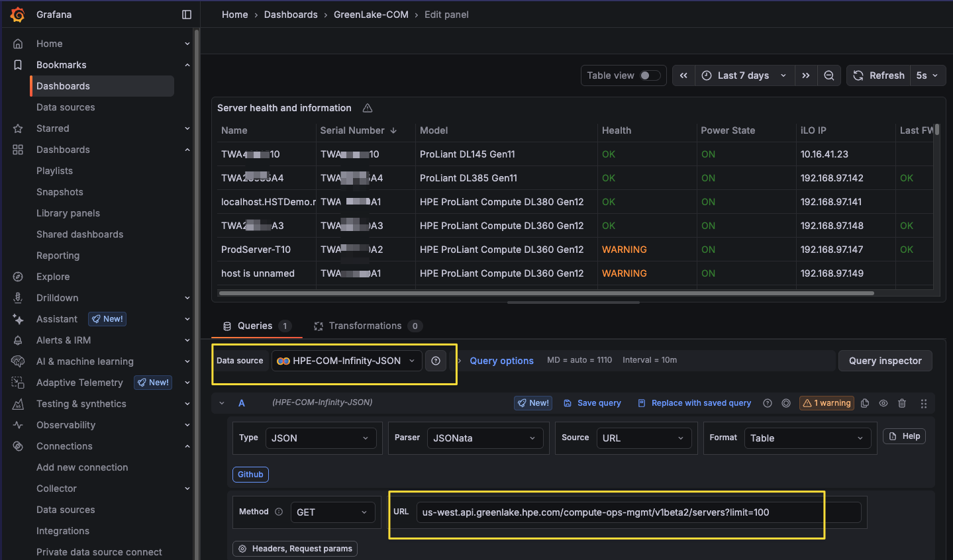
Task: Click the Grafana logo
Action: tap(18, 15)
